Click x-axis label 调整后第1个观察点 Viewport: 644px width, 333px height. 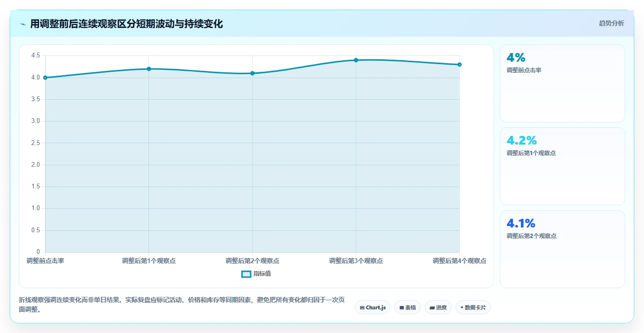pyautogui.click(x=149, y=261)
